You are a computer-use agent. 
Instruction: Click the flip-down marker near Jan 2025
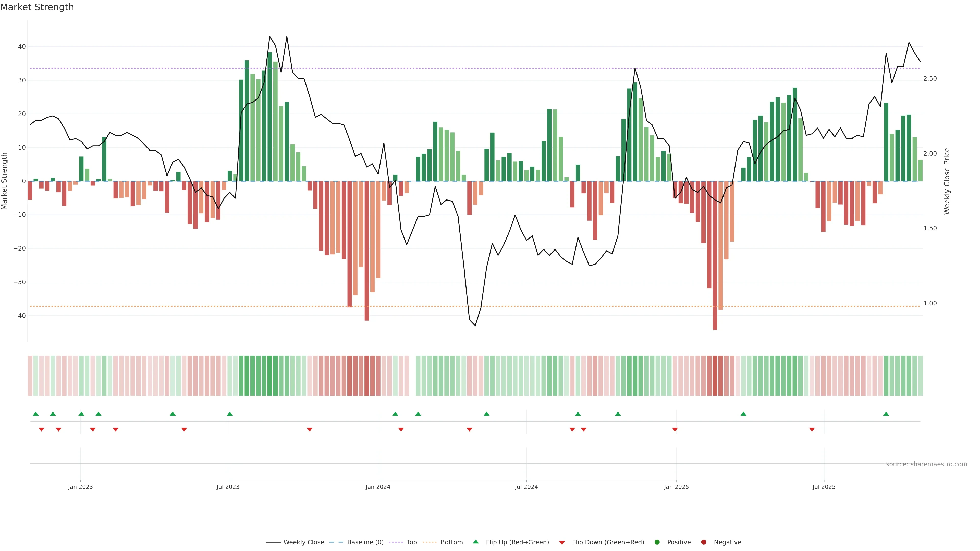tap(675, 429)
